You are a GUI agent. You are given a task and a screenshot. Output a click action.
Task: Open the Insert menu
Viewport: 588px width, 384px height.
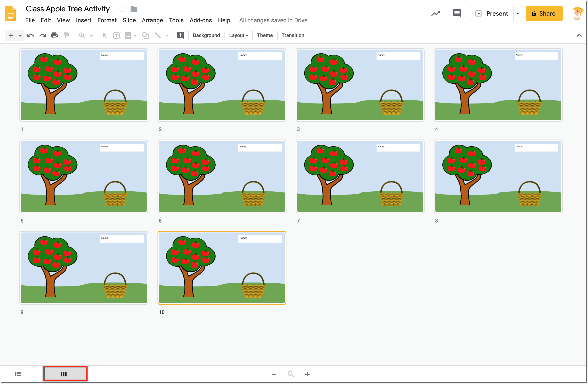(x=84, y=20)
